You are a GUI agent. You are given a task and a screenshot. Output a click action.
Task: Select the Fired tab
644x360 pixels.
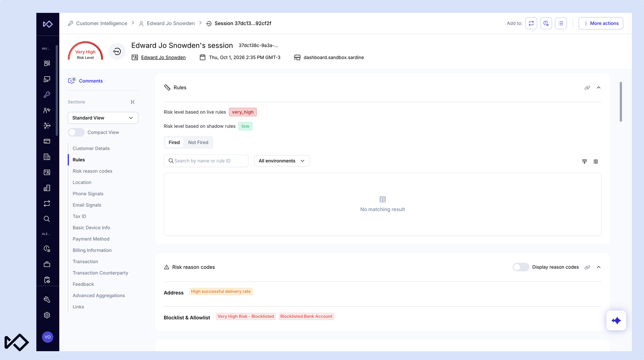(174, 142)
